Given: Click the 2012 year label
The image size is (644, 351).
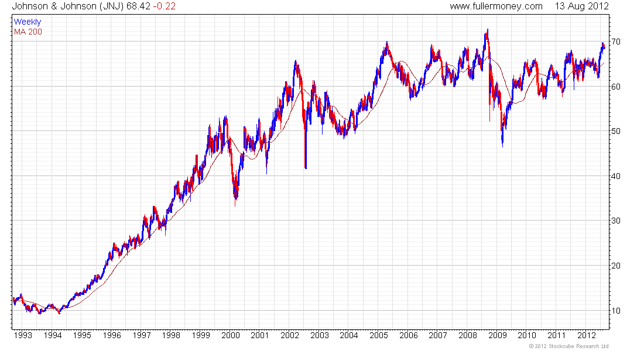Looking at the screenshot, I should [586, 335].
